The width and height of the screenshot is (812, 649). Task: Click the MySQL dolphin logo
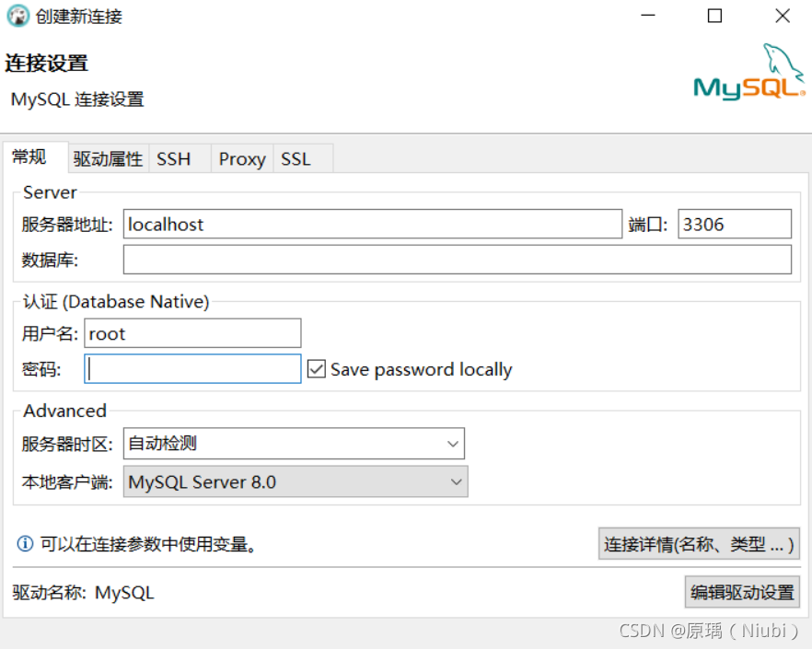click(x=749, y=73)
